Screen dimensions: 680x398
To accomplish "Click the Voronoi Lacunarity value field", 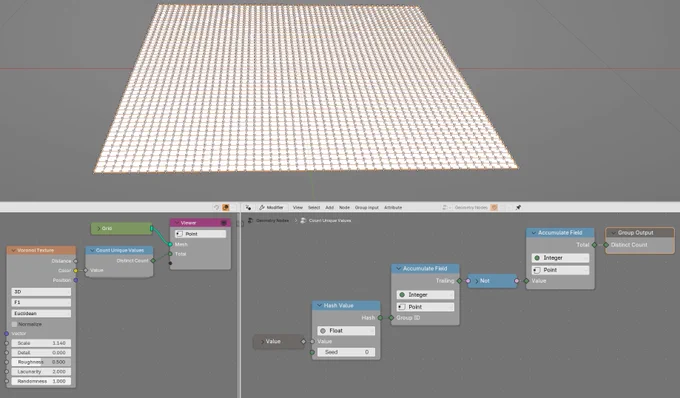I will (x=41, y=372).
